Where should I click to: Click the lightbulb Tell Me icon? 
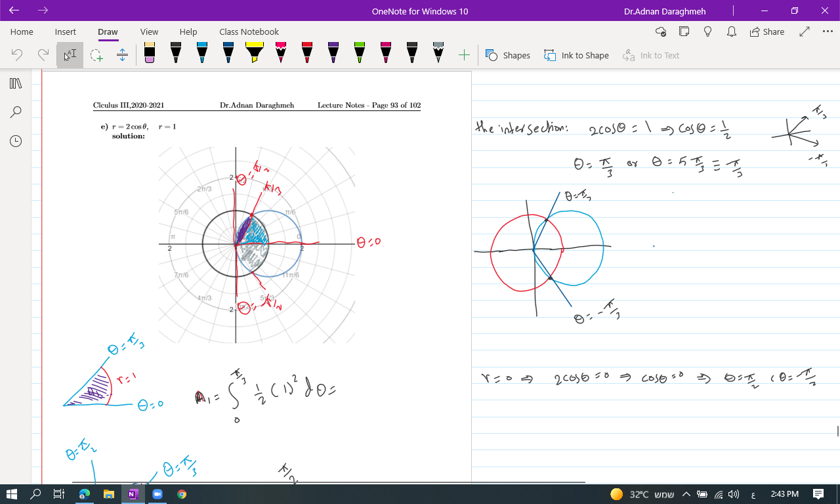tap(708, 31)
